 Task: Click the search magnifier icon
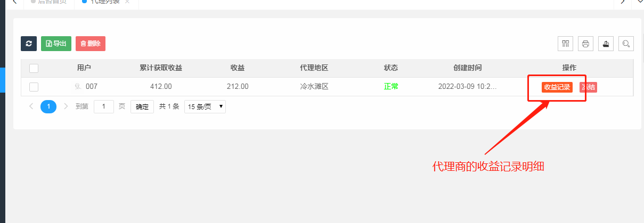(626, 44)
